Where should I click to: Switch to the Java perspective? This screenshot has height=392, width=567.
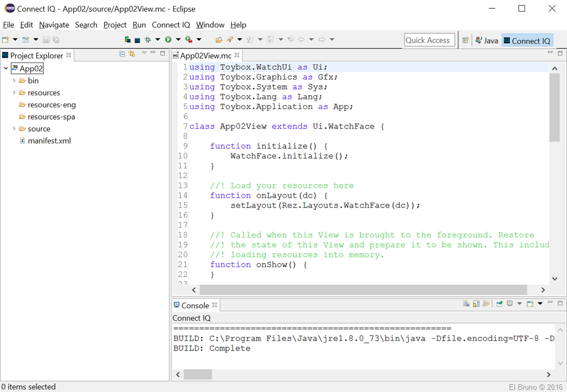pyautogui.click(x=486, y=40)
